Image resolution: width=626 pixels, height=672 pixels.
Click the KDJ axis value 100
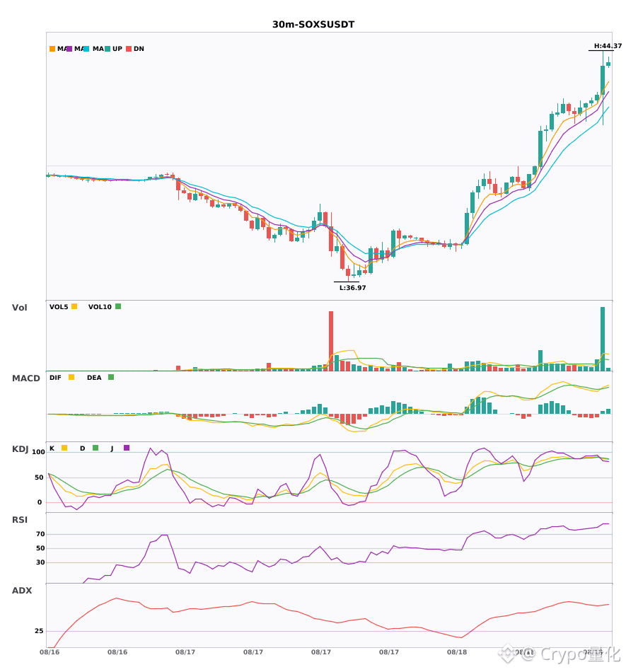click(39, 452)
